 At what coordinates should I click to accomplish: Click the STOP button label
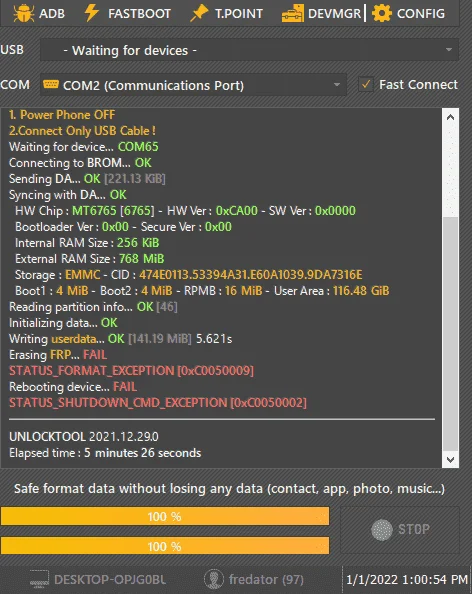(x=414, y=529)
